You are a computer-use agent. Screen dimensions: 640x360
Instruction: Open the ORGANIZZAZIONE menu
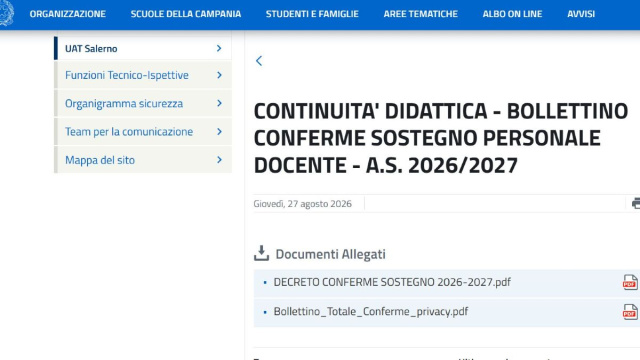(x=68, y=14)
